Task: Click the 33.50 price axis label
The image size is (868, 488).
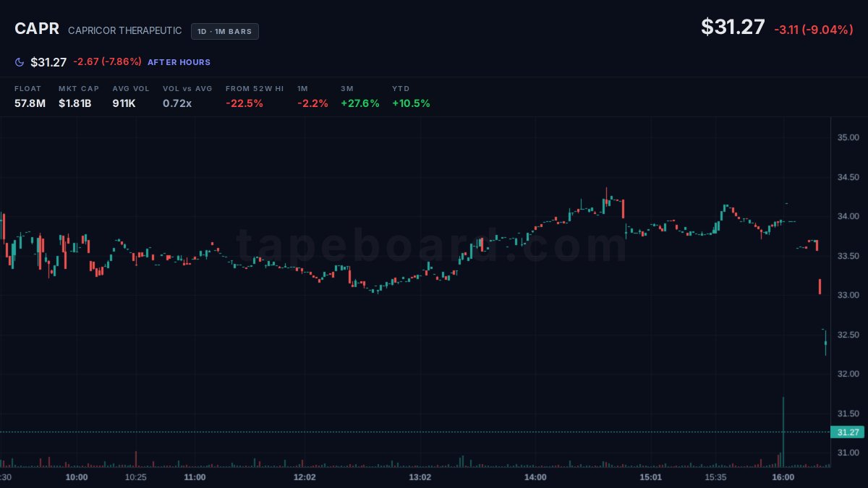Action: 848,257
